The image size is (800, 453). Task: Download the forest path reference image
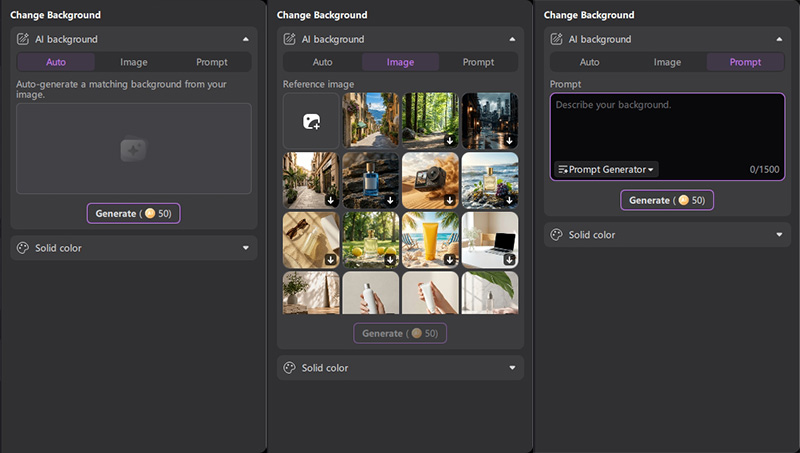point(449,141)
